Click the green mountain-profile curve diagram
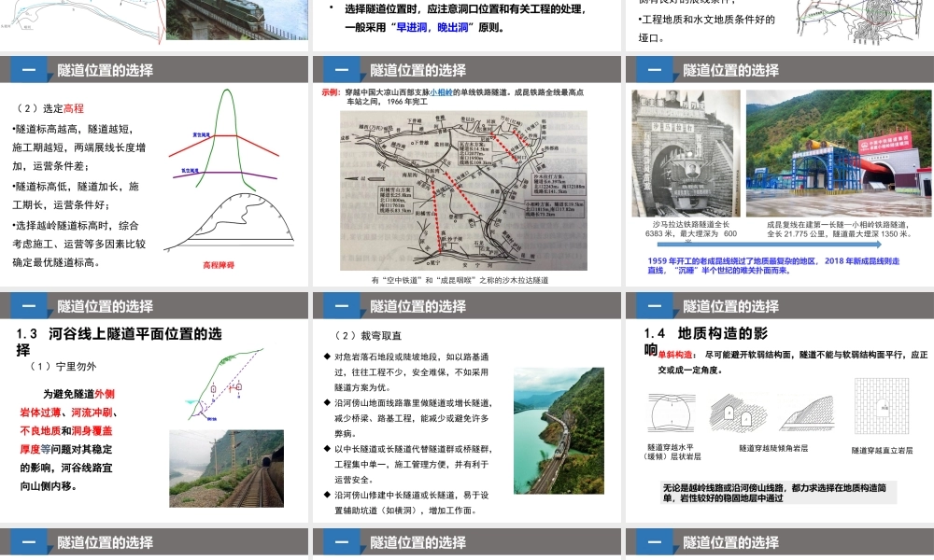 click(x=224, y=140)
